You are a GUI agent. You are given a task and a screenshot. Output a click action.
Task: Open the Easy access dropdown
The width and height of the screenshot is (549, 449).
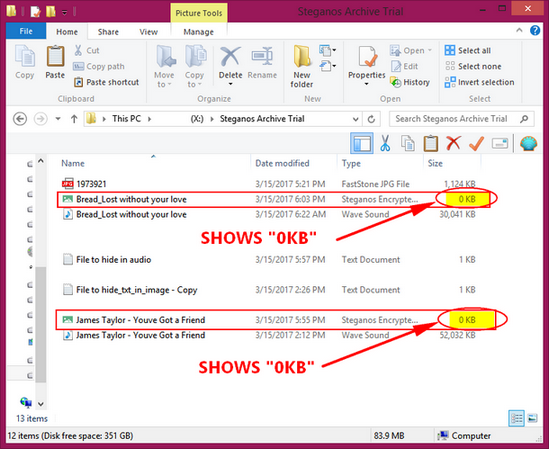coord(327,66)
